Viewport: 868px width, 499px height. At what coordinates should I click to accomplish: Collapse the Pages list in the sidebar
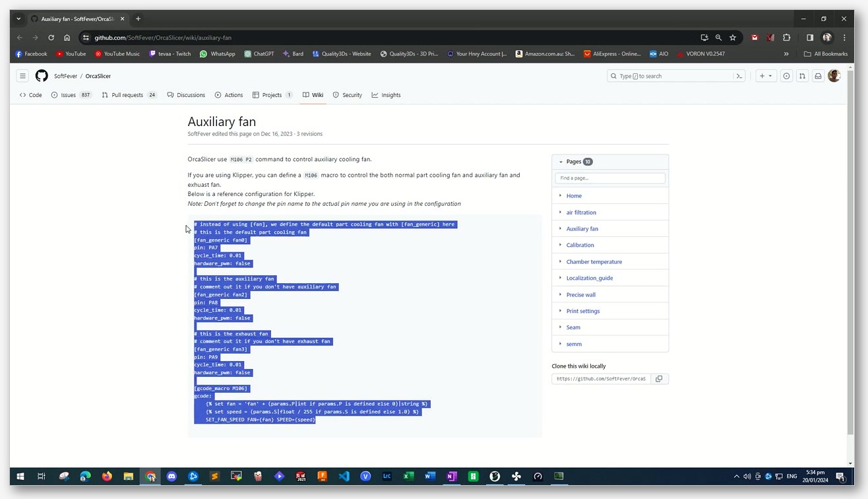(x=561, y=162)
